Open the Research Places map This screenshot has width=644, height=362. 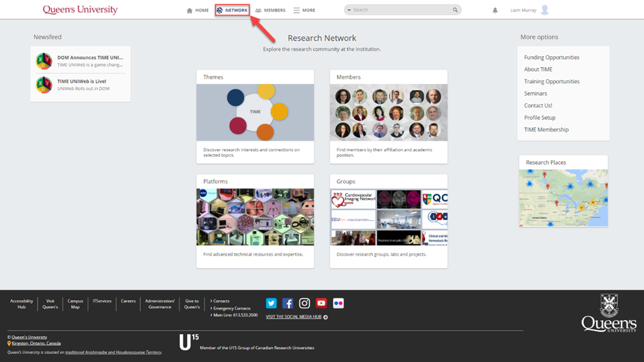pos(563,197)
